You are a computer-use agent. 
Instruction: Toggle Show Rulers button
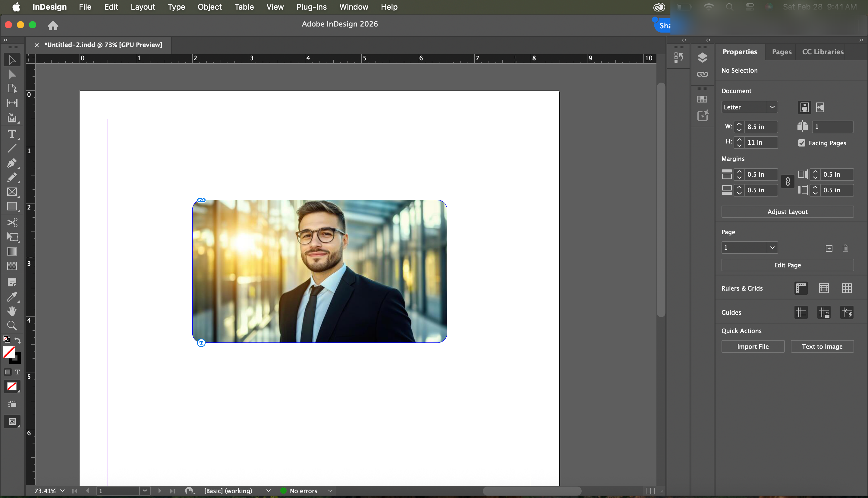click(x=801, y=288)
